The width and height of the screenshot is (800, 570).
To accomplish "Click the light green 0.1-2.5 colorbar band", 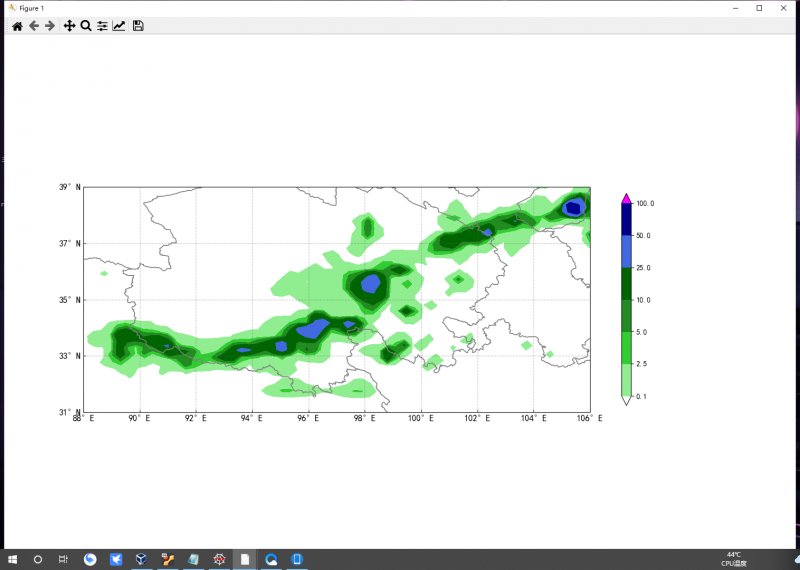I will pyautogui.click(x=627, y=380).
